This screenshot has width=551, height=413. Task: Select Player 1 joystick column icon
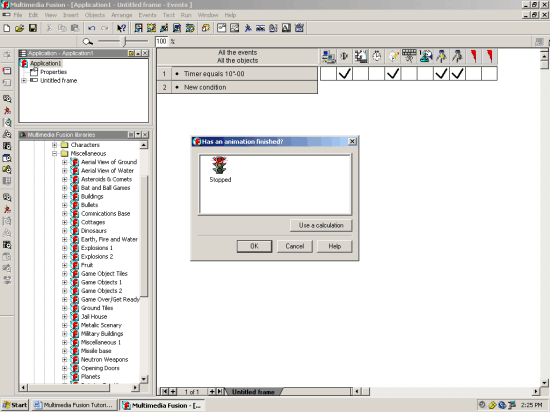coord(425,56)
